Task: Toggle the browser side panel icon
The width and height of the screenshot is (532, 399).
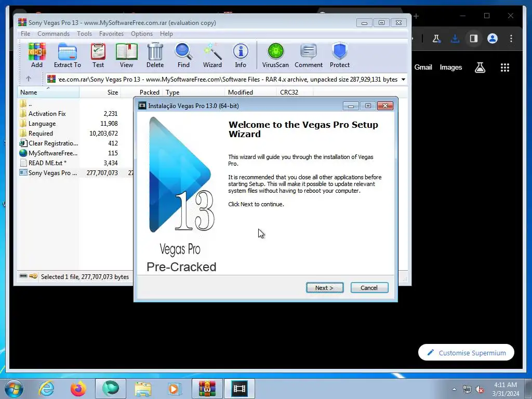Action: click(474, 38)
